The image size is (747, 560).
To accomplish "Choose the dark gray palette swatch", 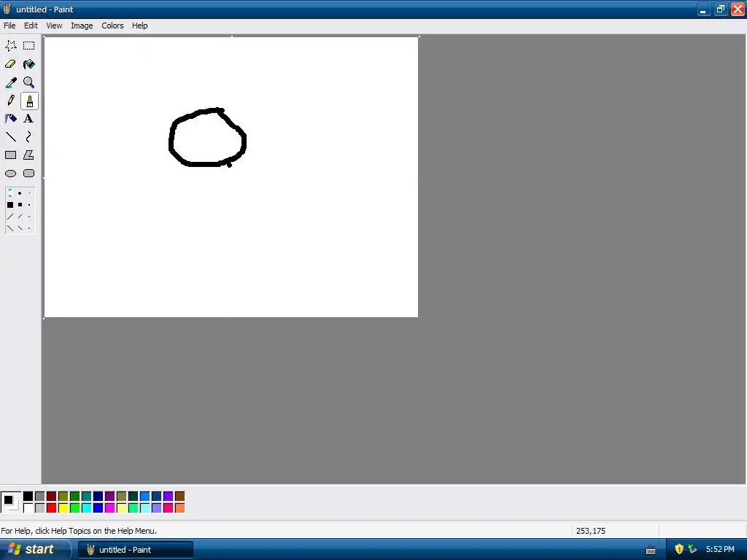I will coord(40,496).
